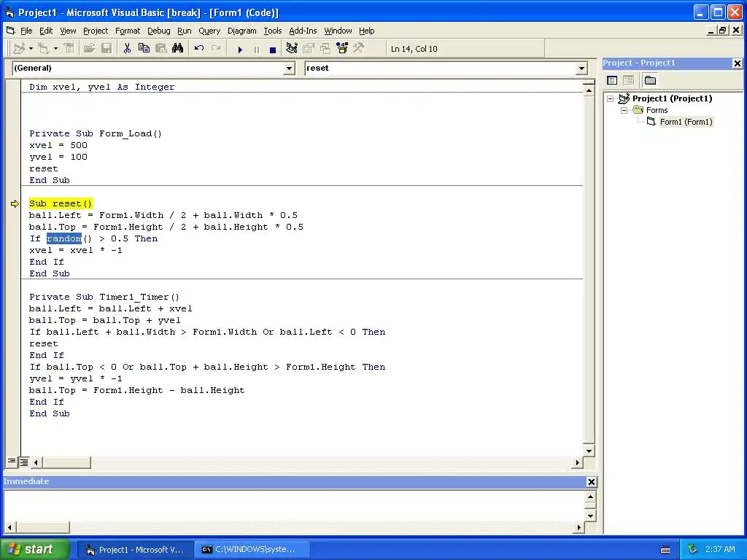
Task: Open the Properties Window toolbar icon
Action: click(309, 49)
